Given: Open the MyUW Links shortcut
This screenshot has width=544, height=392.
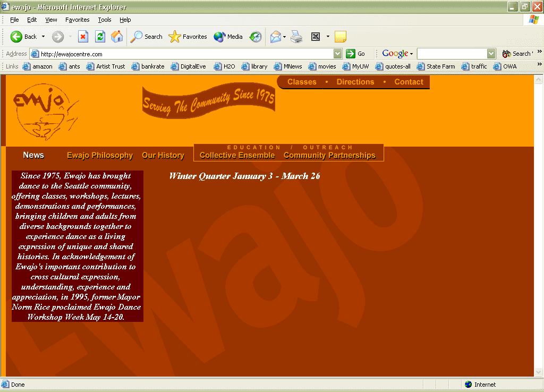Looking at the screenshot, I should 355,66.
